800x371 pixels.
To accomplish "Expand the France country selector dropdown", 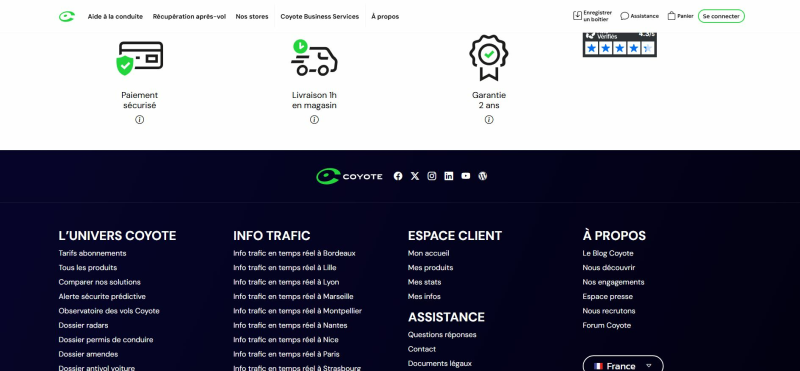I will click(x=623, y=365).
